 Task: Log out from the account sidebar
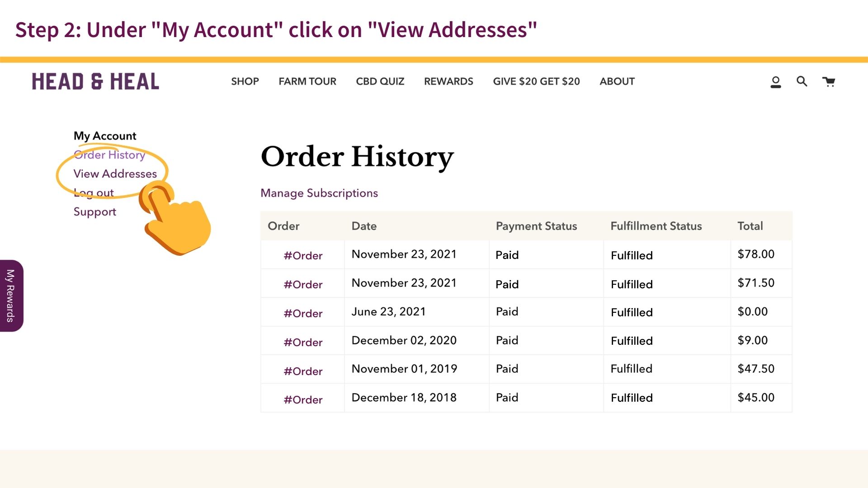click(94, 193)
